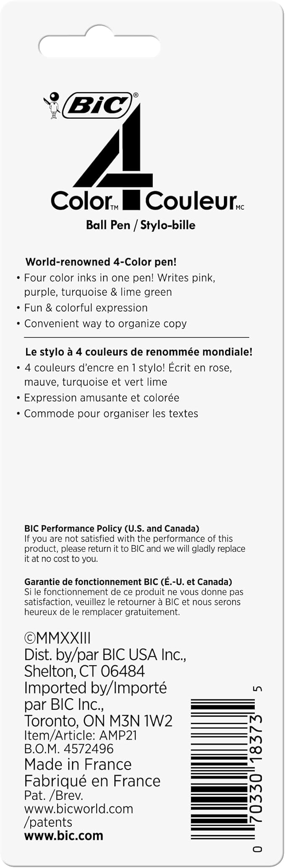The width and height of the screenshot is (285, 868).
Task: Click the Le stylo à 4 couleurs heading
Action: (139, 352)
